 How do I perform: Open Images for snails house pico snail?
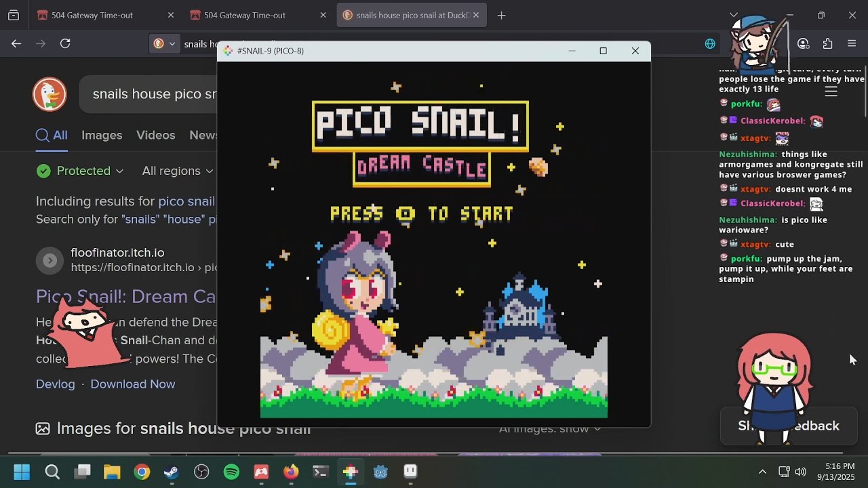tap(173, 428)
